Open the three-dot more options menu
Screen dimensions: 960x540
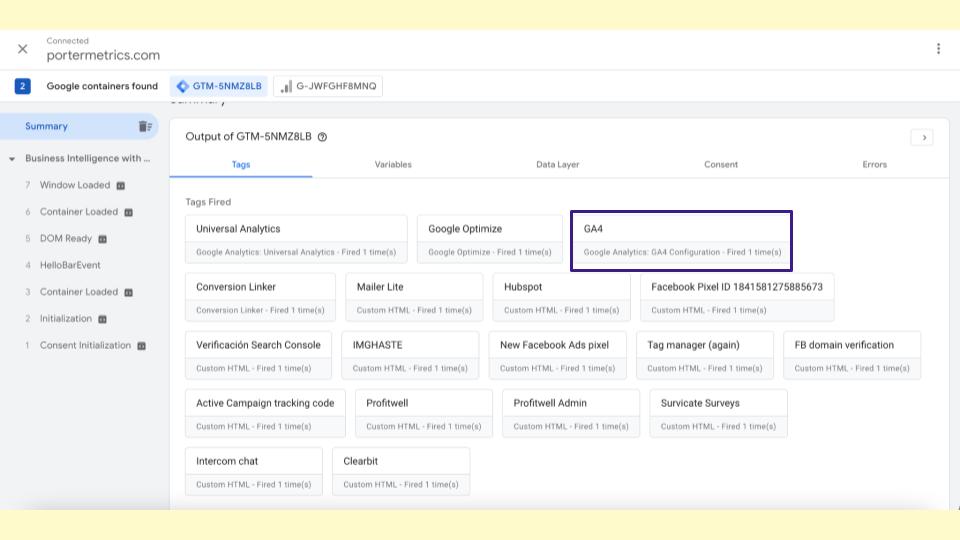938,49
